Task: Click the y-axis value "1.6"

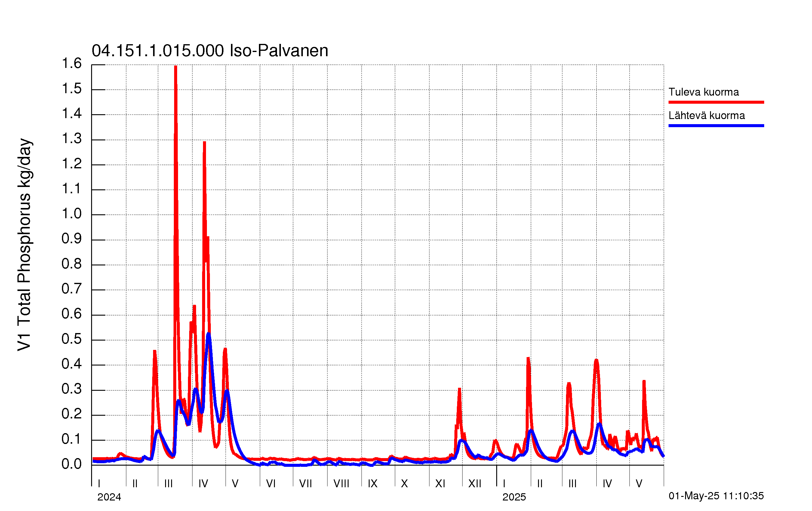Action: pos(72,63)
